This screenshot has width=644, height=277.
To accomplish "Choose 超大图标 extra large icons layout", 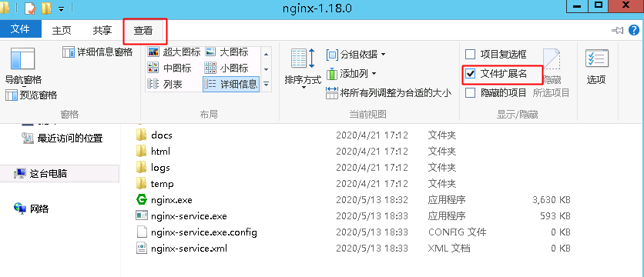I will coord(174,52).
